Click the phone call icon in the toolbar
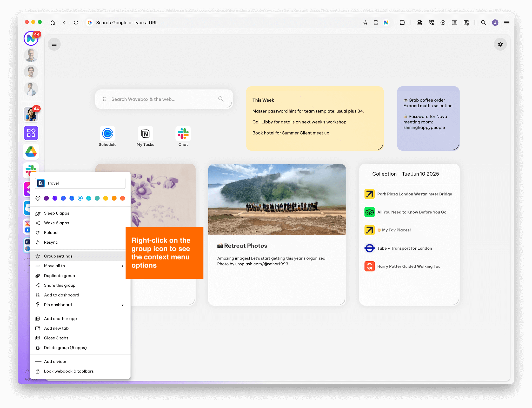 tap(431, 23)
